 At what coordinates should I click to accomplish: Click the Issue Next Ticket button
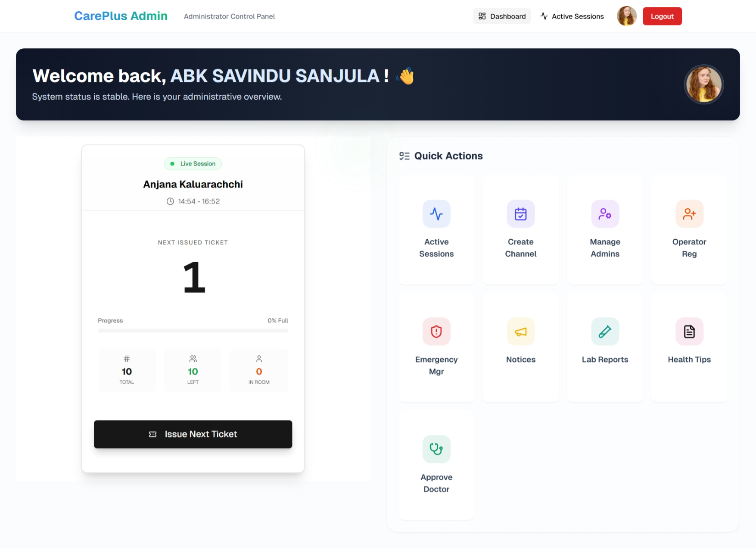[193, 434]
